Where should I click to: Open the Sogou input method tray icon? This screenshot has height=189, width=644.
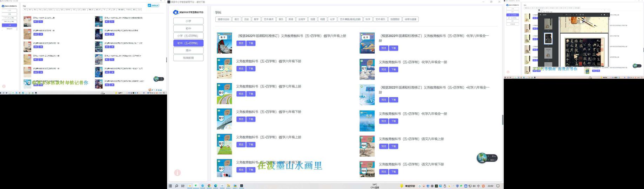coord(483,186)
